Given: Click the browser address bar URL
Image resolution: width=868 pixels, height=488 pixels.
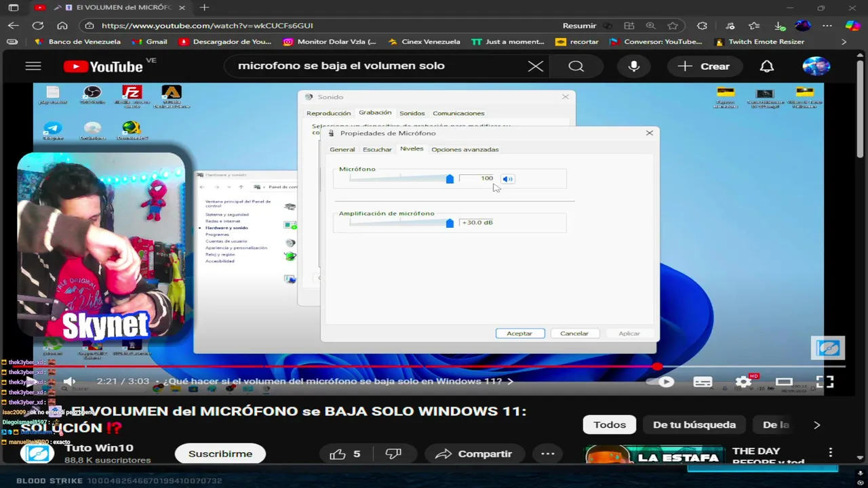Looking at the screenshot, I should 208,26.
